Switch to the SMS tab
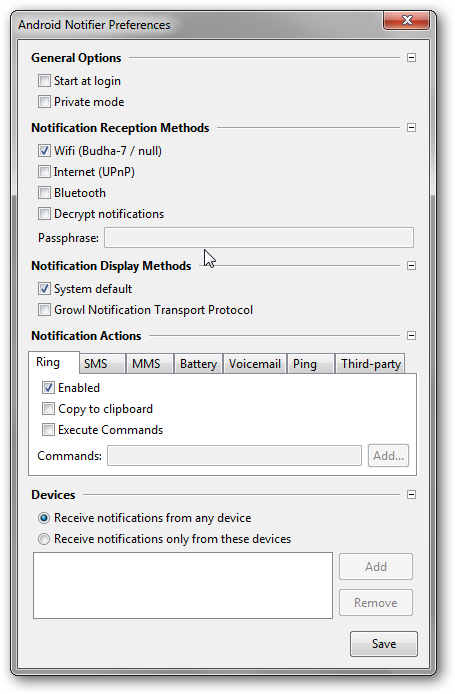The image size is (455, 694). point(103,364)
